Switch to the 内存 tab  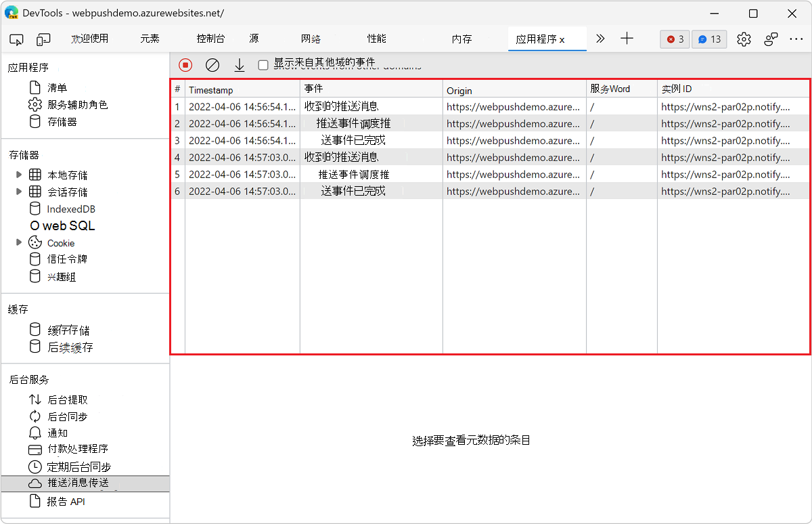pyautogui.click(x=461, y=39)
